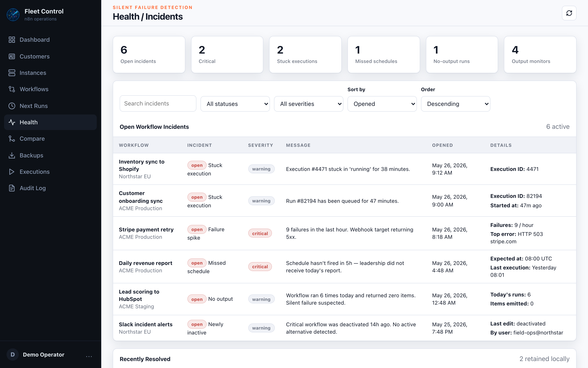This screenshot has height=368, width=588.
Task: Click Execution ID: 4471 detail
Action: tap(514, 169)
